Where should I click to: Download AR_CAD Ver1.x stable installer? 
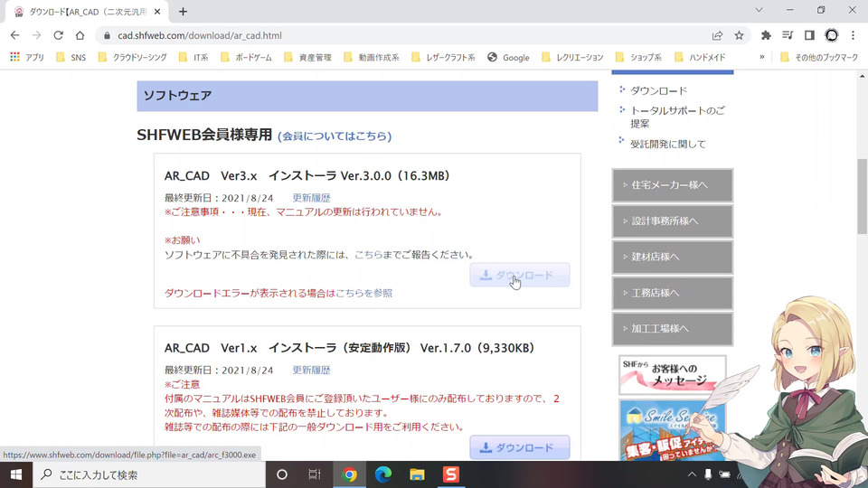tap(519, 447)
